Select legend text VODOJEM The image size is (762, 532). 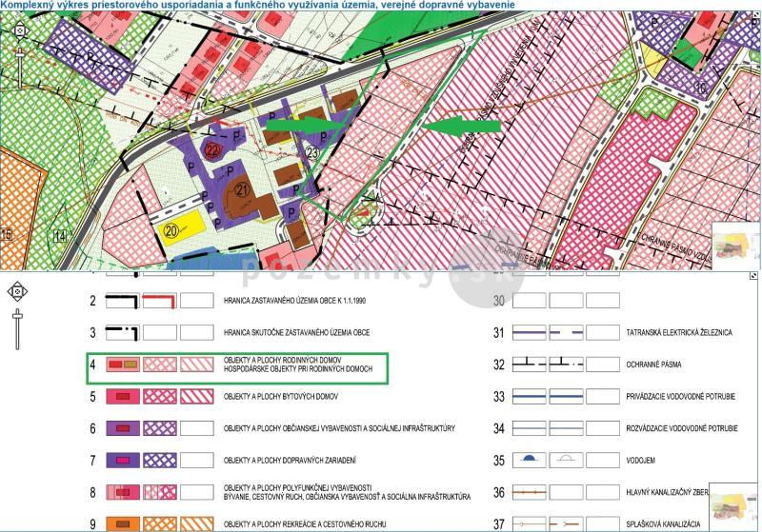(x=640, y=461)
